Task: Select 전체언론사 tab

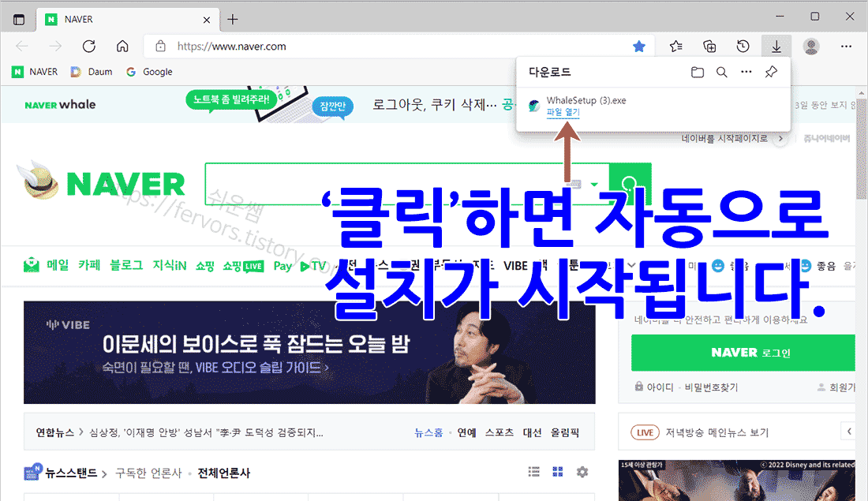Action: (224, 473)
